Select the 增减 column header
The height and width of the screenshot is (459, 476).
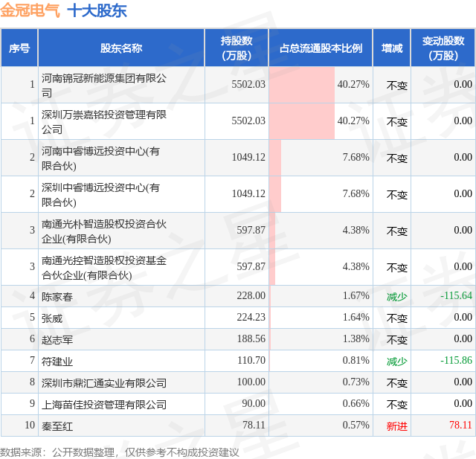point(392,48)
